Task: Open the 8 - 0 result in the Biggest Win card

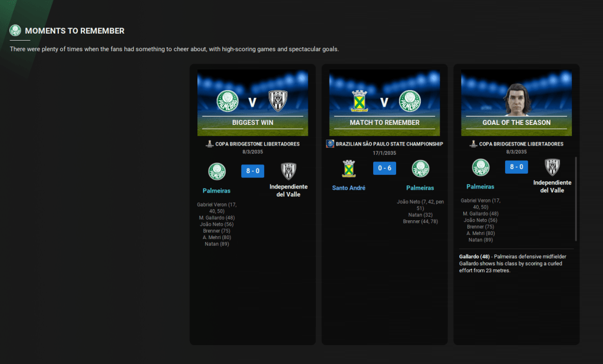Action: 252,171
